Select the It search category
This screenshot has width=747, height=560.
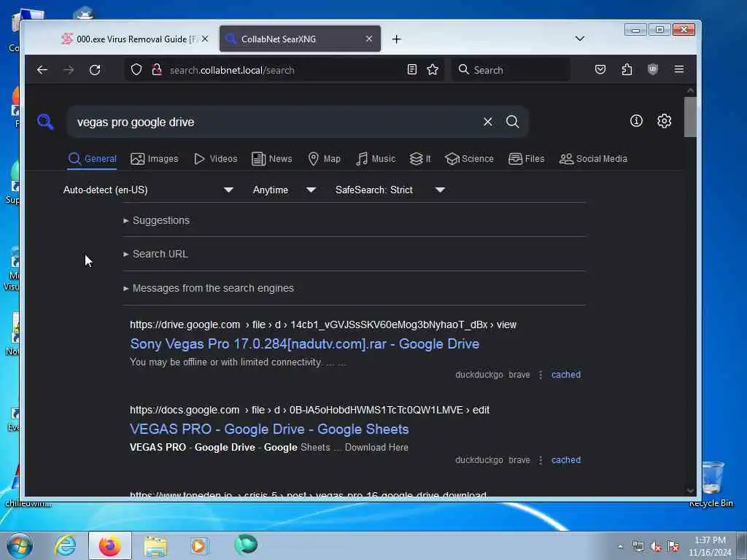419,158
